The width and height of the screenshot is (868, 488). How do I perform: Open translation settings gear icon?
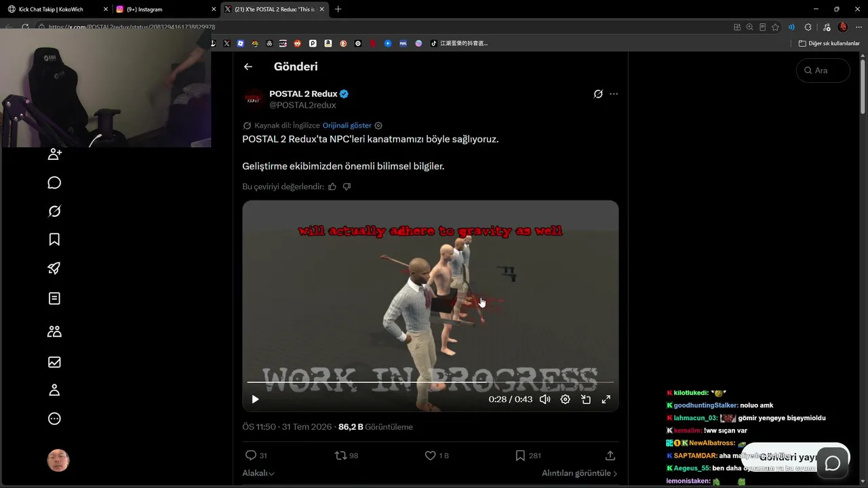[378, 125]
